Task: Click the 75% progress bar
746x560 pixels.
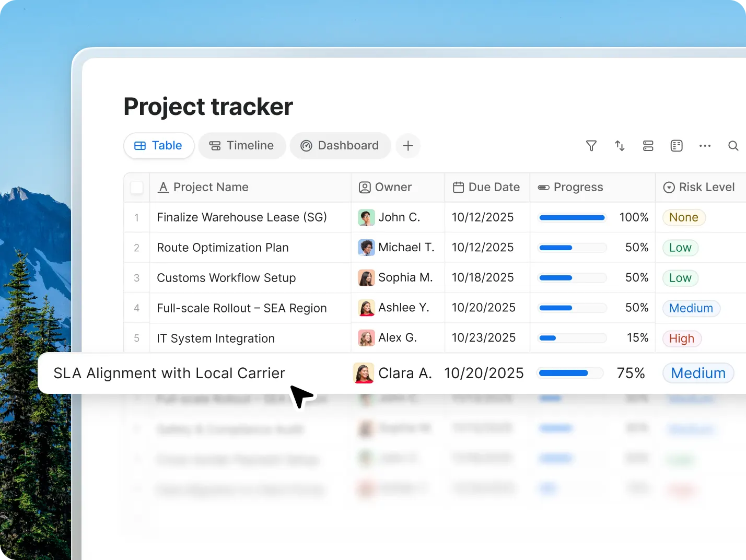Action: (x=570, y=373)
